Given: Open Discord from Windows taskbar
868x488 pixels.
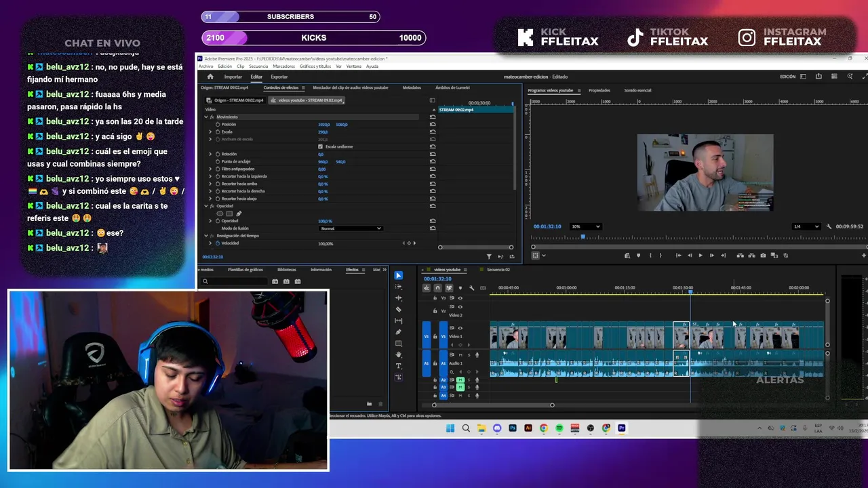Looking at the screenshot, I should coord(497,428).
